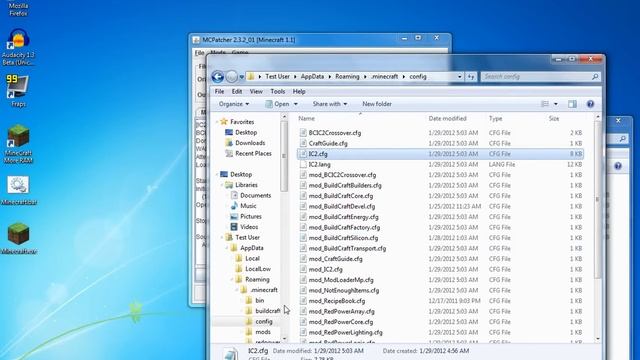The height and width of the screenshot is (360, 640).
Task: Select the mod_IC2.cfg file icon
Action: [x=303, y=269]
